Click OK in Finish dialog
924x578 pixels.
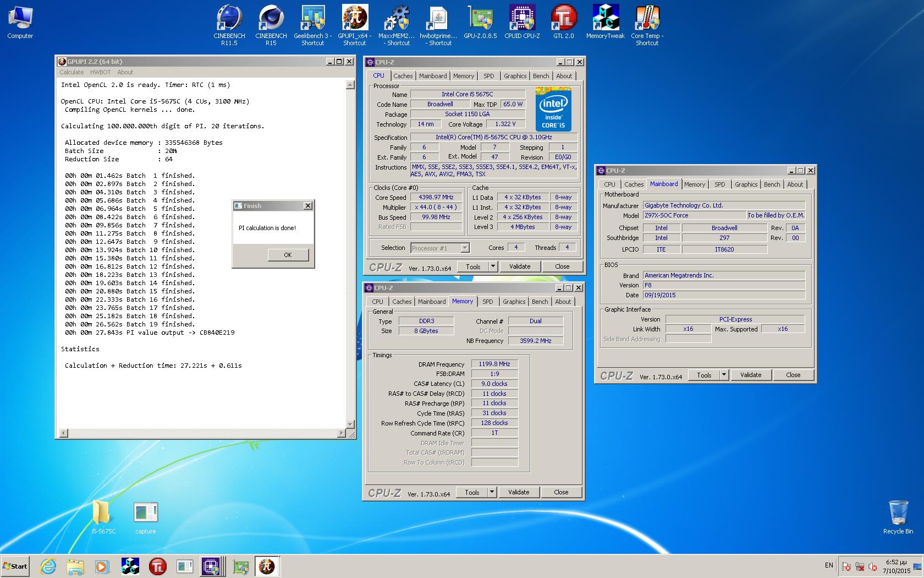[288, 255]
